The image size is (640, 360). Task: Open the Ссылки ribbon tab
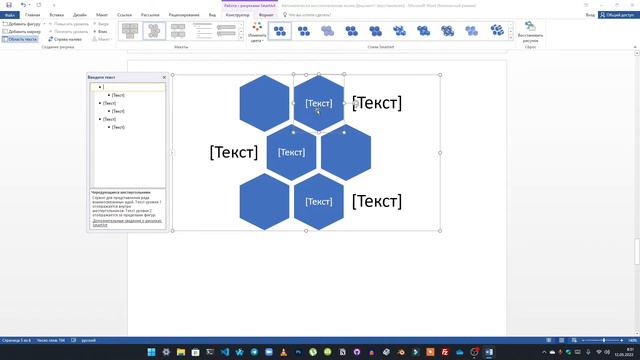pos(124,15)
